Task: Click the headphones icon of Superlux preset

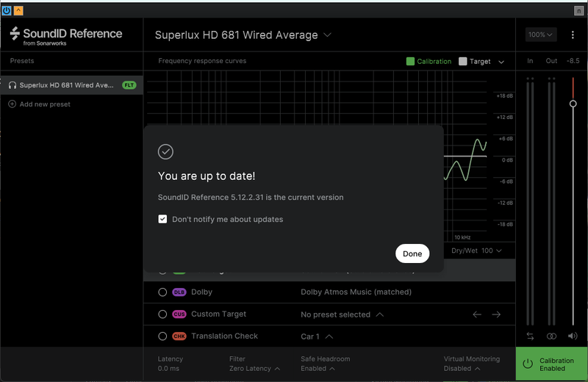Action: click(12, 85)
